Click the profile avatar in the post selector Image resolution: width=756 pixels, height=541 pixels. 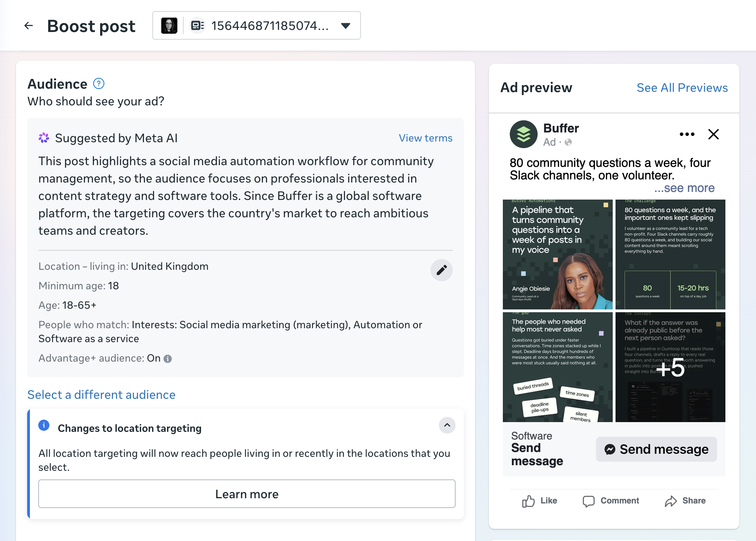click(x=169, y=25)
